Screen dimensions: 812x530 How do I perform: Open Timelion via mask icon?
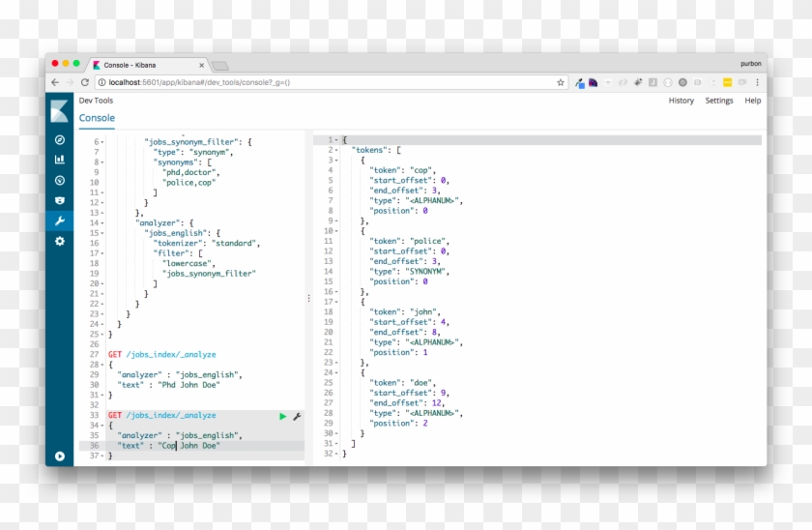click(60, 200)
